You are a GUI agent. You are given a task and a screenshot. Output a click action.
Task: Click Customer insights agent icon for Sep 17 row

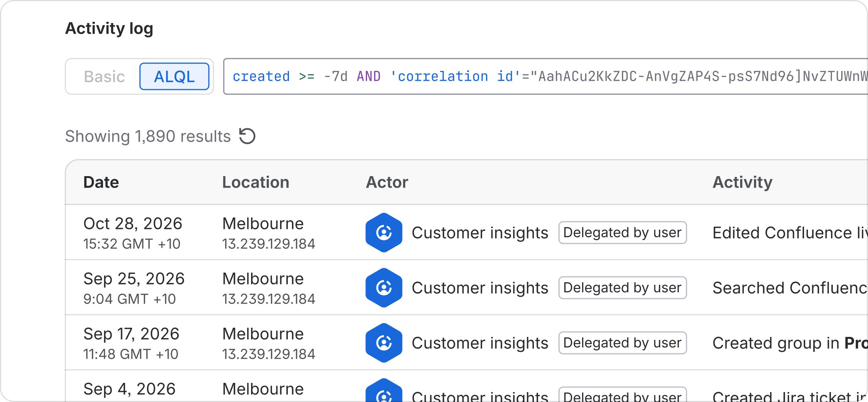click(x=384, y=343)
